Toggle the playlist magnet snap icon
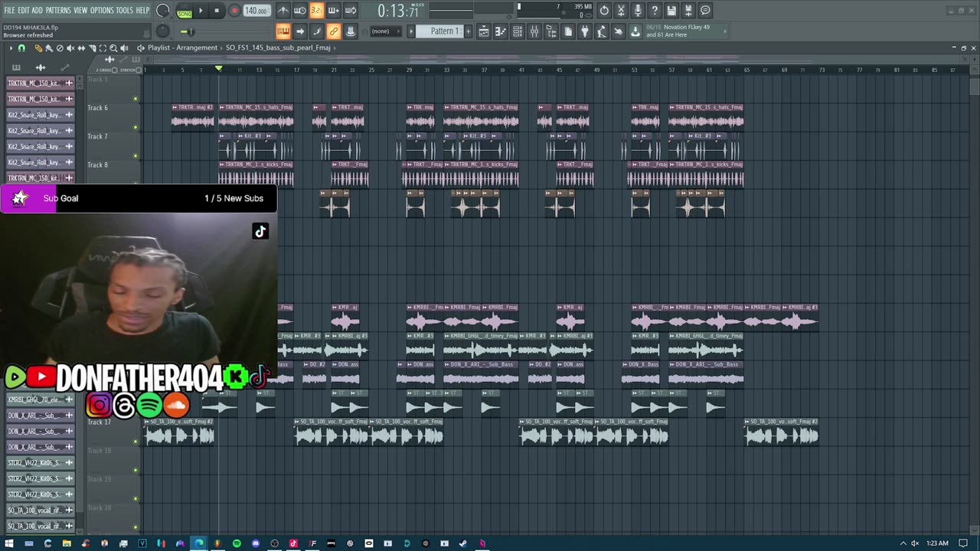Viewport: 980px width, 551px height. [x=21, y=47]
